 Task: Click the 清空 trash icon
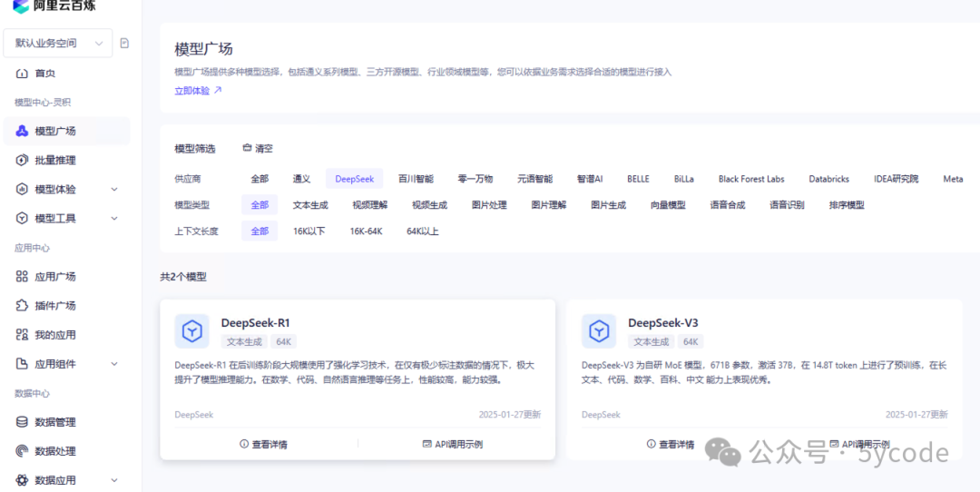(247, 148)
